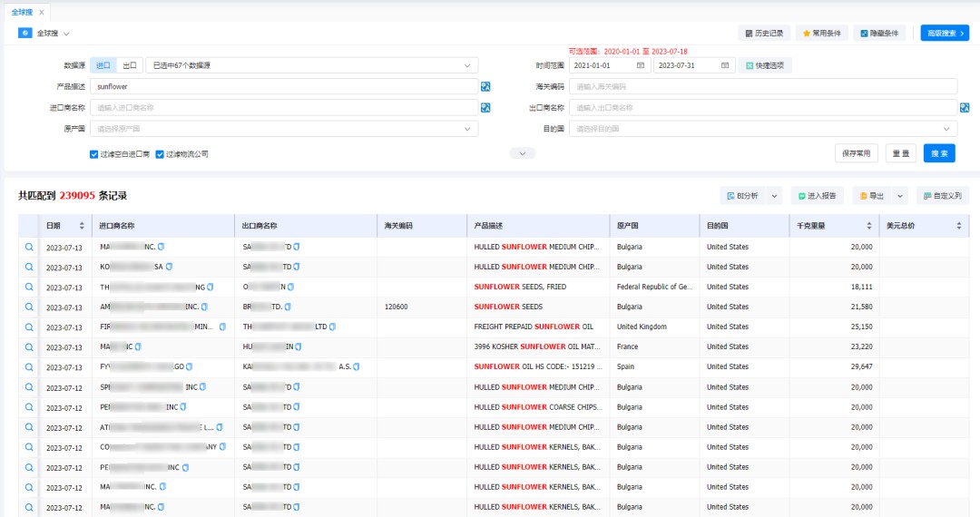The image size is (980, 517).
Task: Open 历史记录 history
Action: coord(764,33)
